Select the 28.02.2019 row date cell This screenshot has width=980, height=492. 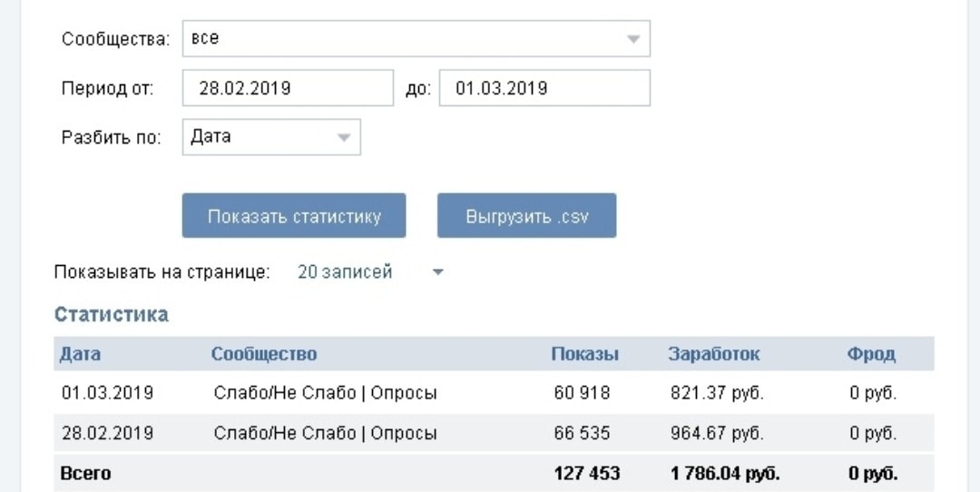point(107,433)
